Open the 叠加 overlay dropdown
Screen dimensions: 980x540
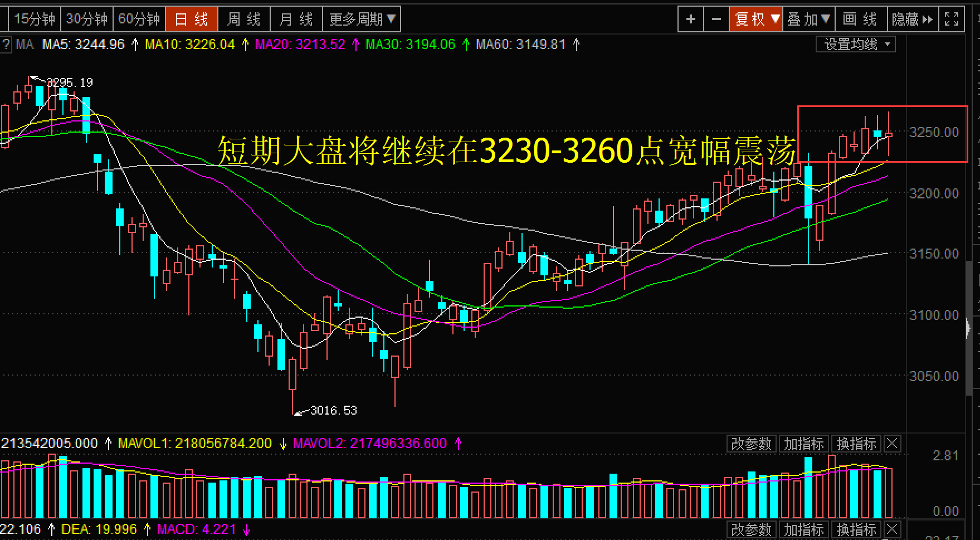[x=808, y=20]
